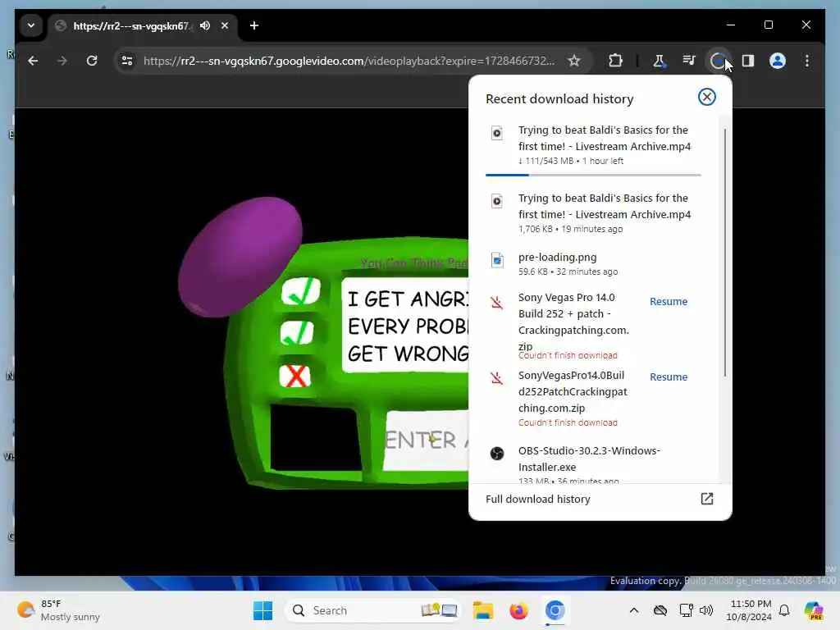Open the tab search dropdown arrow

(31, 25)
